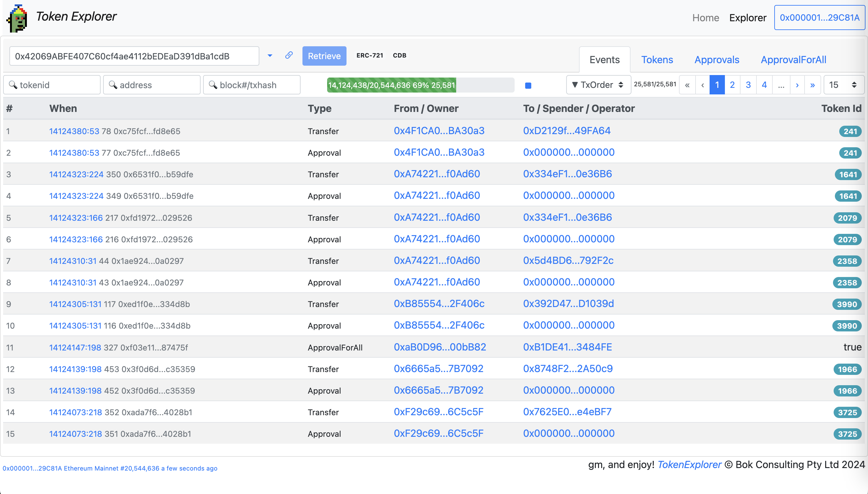
Task: Click the chain link icon beside address
Action: pyautogui.click(x=289, y=55)
